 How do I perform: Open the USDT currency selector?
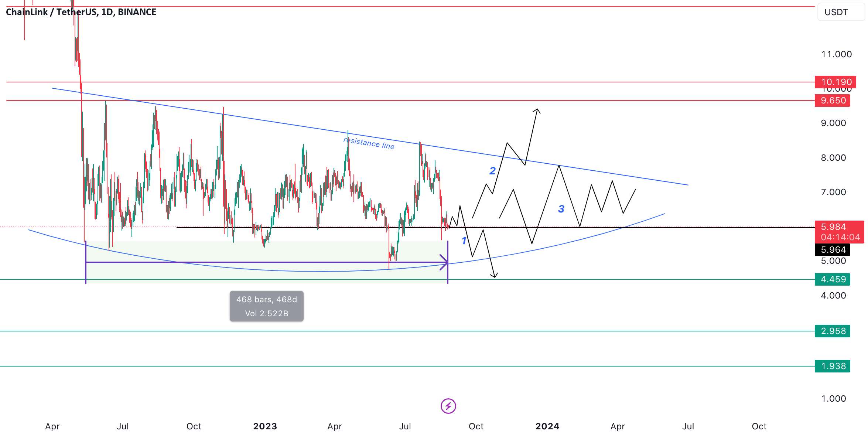[841, 12]
